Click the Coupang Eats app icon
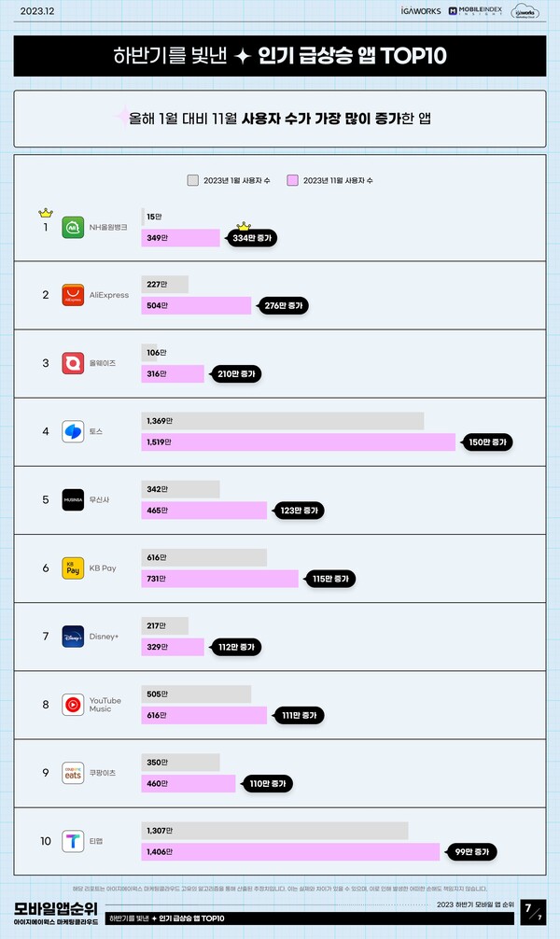 73,773
